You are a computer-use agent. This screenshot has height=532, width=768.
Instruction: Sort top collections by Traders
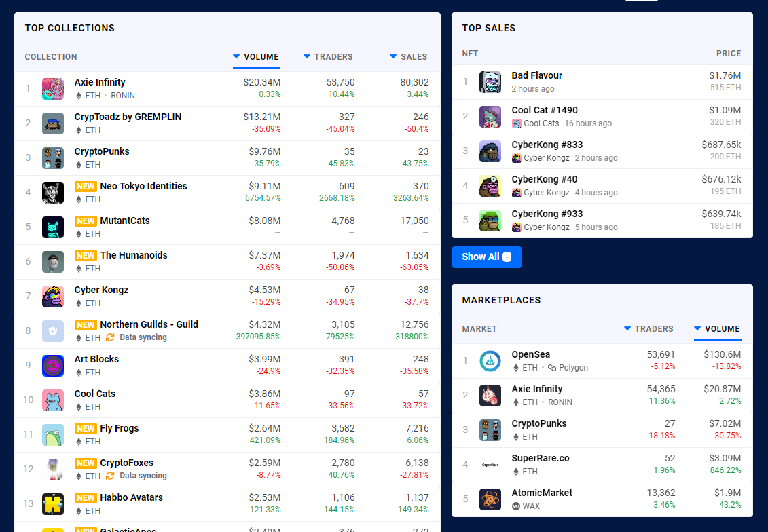pos(328,57)
